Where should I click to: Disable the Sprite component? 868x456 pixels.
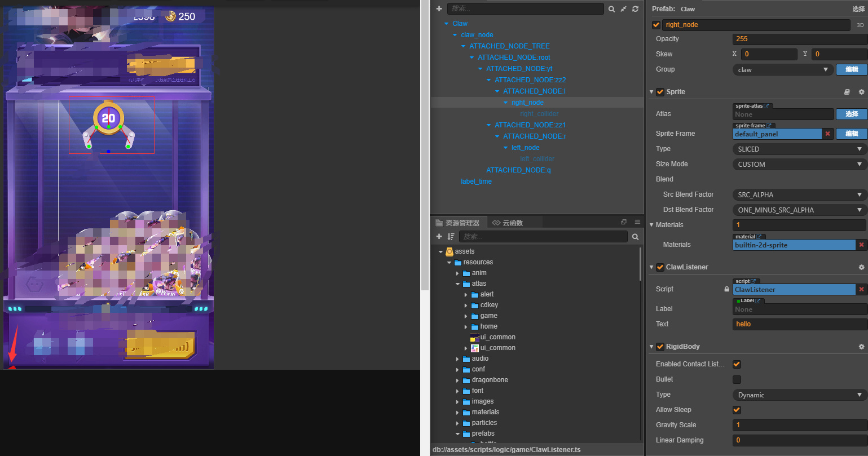(x=660, y=92)
